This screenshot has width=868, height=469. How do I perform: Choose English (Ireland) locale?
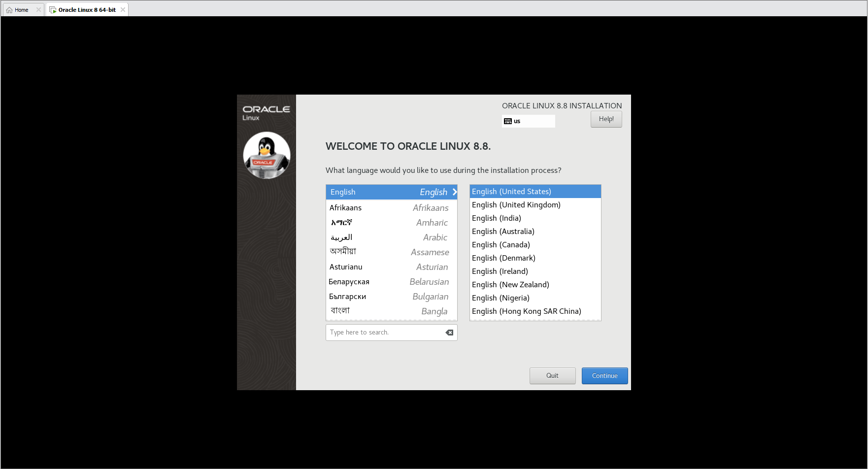tap(535, 271)
